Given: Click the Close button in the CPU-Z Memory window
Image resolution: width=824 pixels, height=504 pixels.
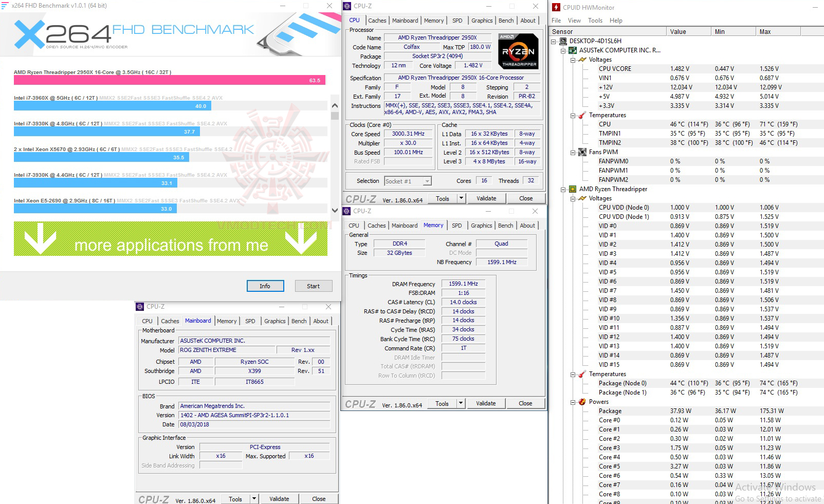Looking at the screenshot, I should coord(525,403).
